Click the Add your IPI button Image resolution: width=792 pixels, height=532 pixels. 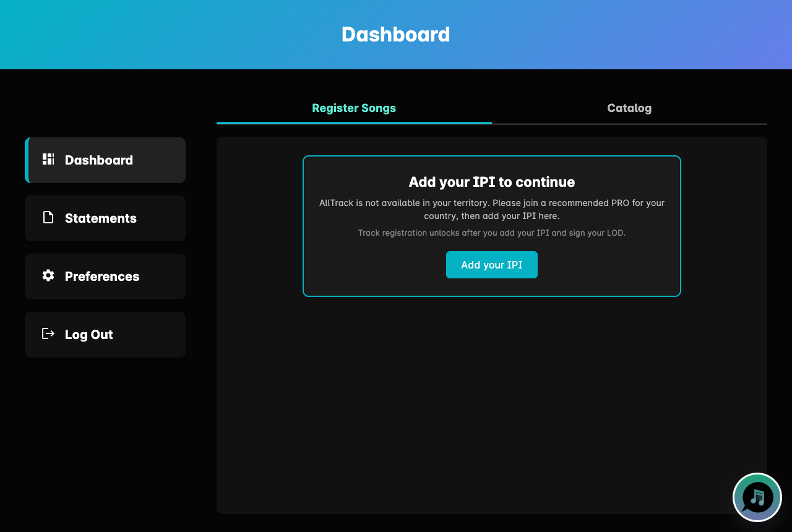[x=492, y=265]
